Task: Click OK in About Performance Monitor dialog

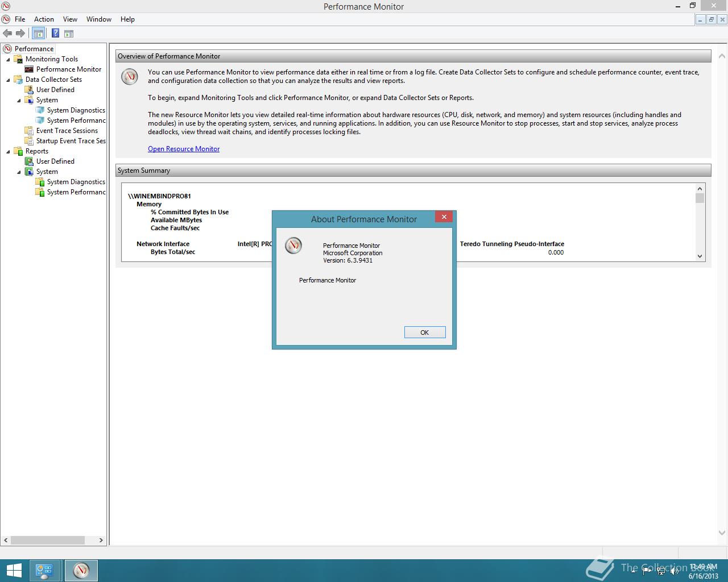Action: point(425,332)
